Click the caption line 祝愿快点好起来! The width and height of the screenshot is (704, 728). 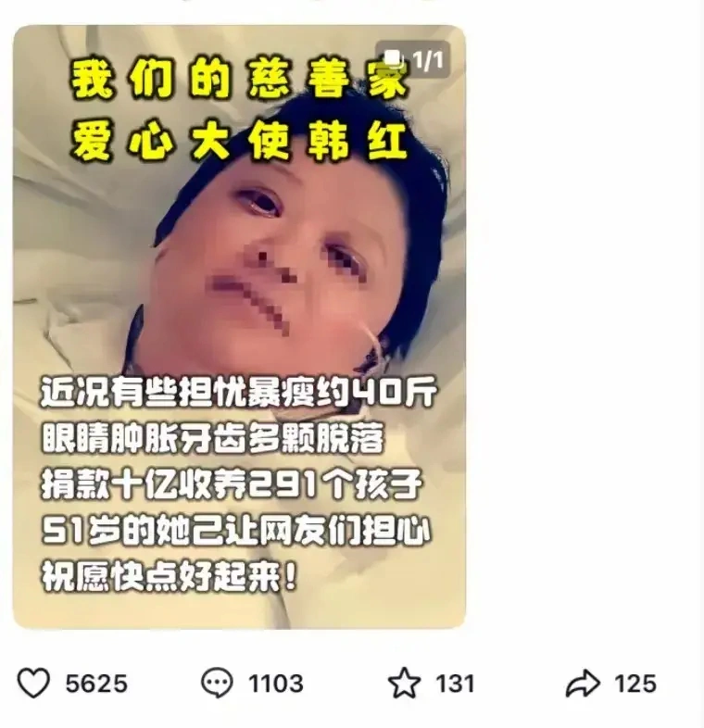tap(169, 577)
